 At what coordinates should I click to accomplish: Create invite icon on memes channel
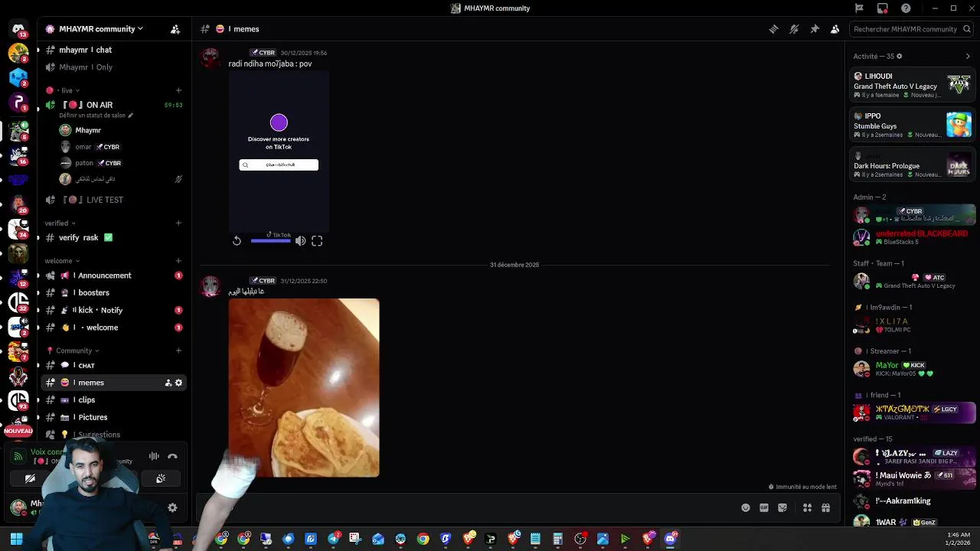[168, 383]
